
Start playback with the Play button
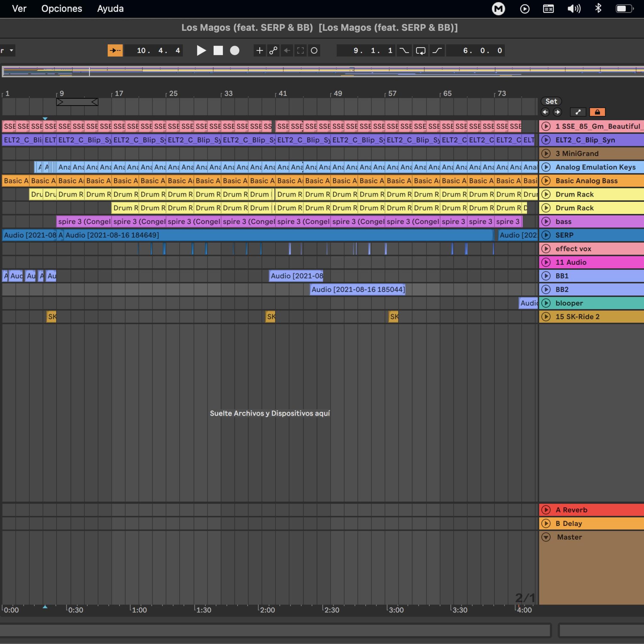201,50
